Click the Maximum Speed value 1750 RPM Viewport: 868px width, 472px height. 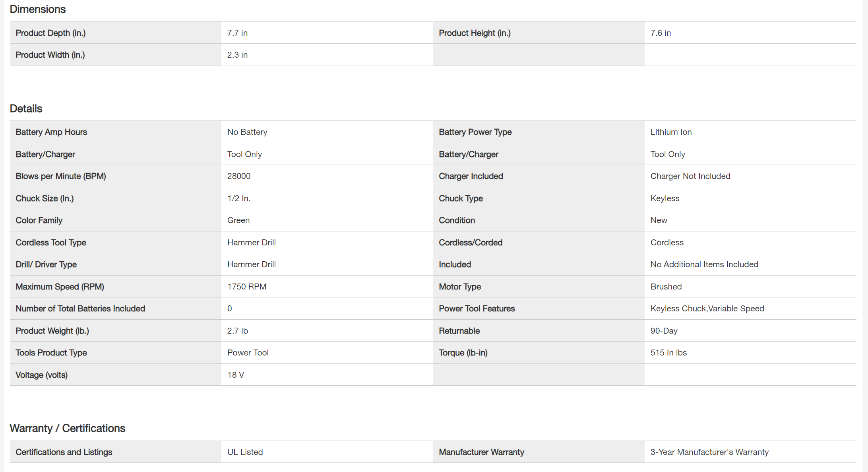tap(247, 287)
